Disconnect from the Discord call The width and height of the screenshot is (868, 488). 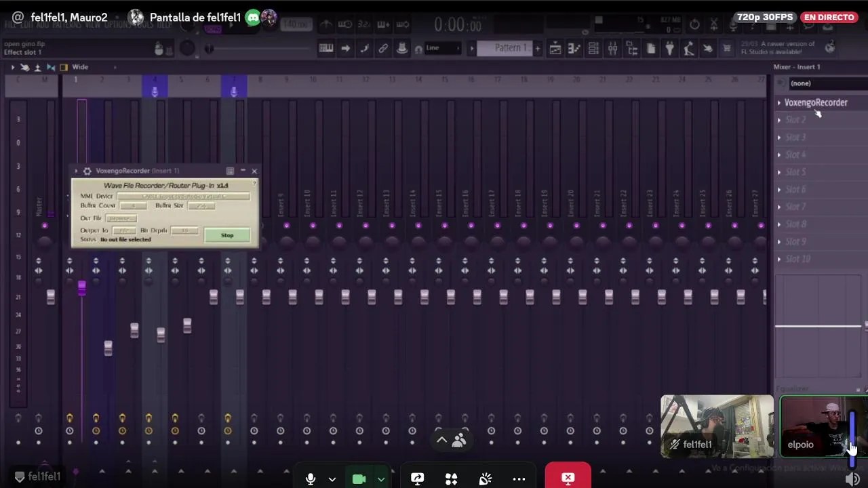tap(568, 478)
